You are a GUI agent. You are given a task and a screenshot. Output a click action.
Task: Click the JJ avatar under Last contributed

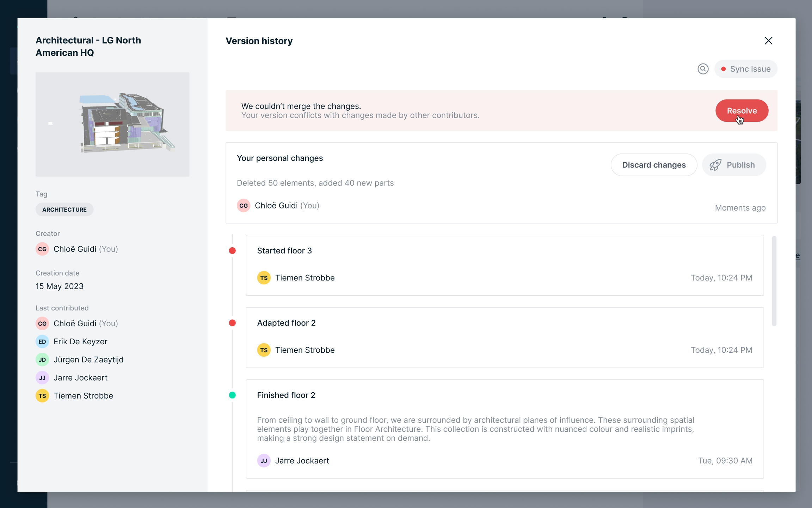pyautogui.click(x=42, y=378)
